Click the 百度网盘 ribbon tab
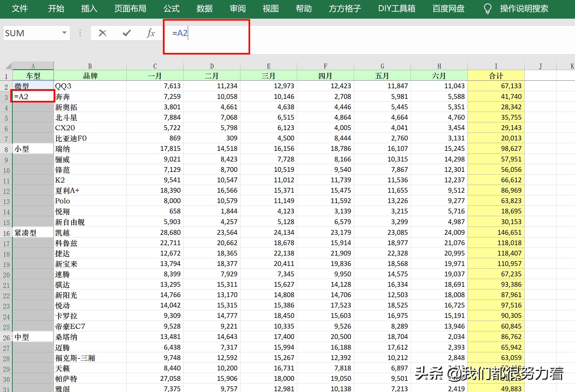Screen dimensions: 575x392 click(448, 9)
